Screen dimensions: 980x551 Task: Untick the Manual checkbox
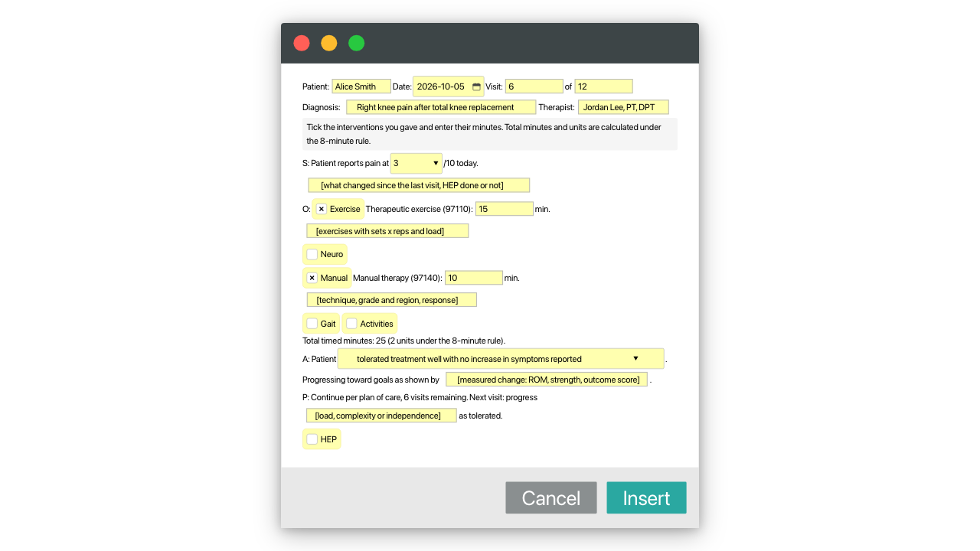coord(312,278)
